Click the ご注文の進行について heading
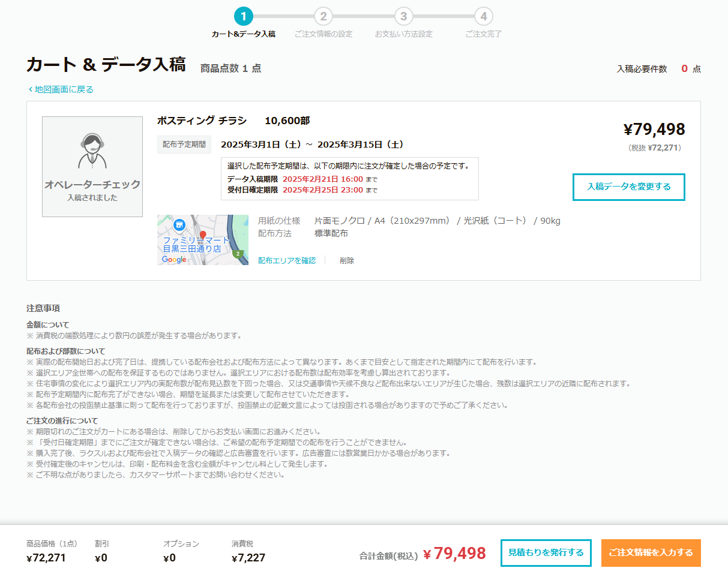The width and height of the screenshot is (728, 580). (x=62, y=421)
